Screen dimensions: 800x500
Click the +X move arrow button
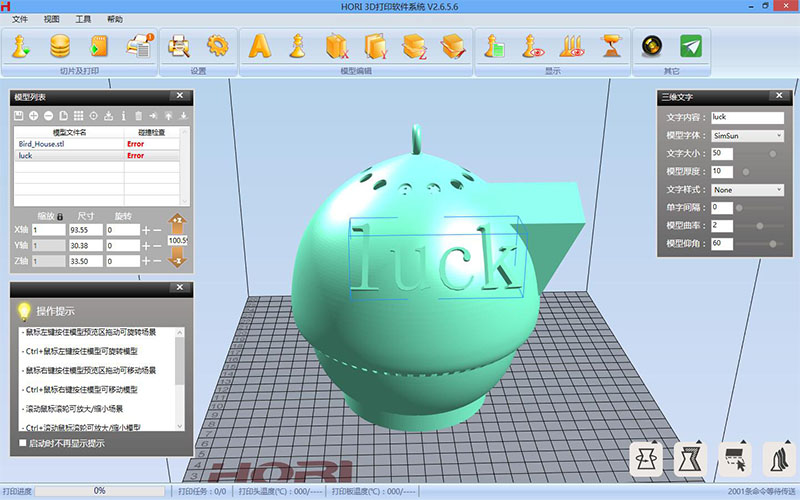[x=177, y=223]
